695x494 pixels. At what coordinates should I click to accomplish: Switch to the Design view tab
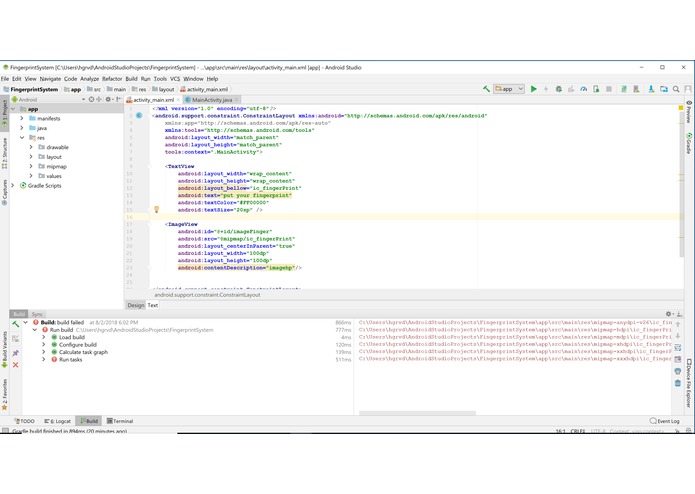[136, 305]
